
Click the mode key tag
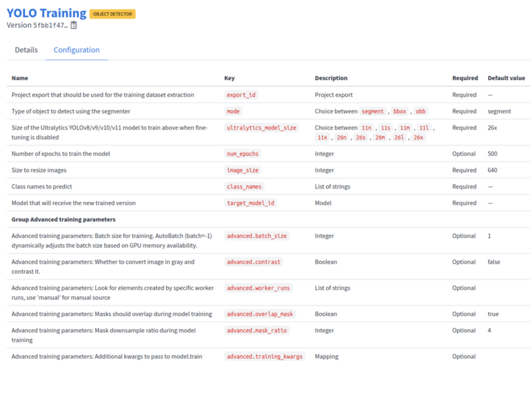coord(233,112)
